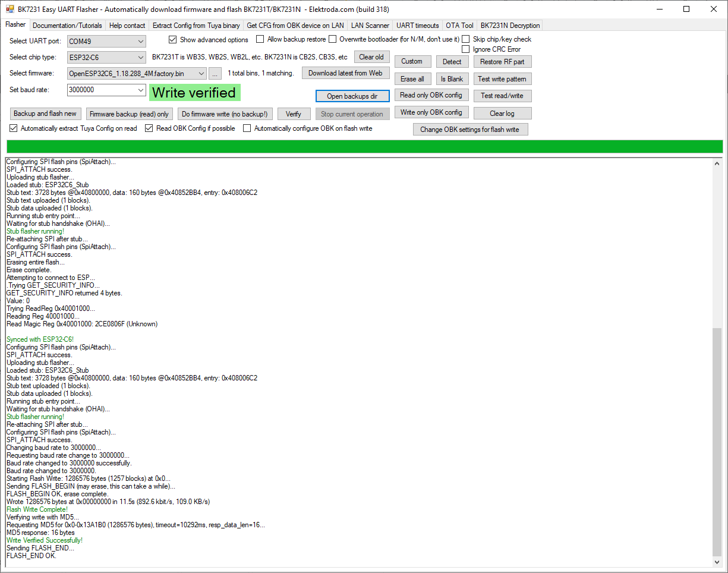Viewport: 728px width, 573px height.
Task: Click log line 'Write Verified Successfully!'
Action: pos(45,540)
